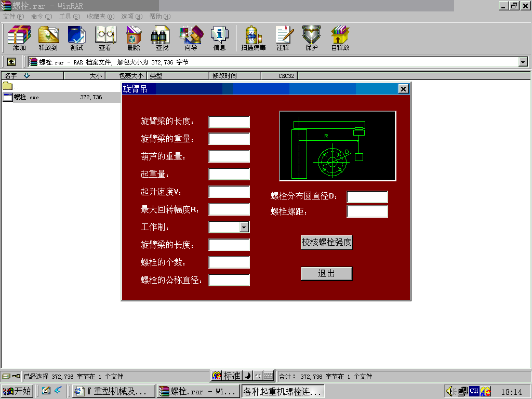Click the 释放到 (Extract To) toolbar icon
Viewport: 532px width, 399px height.
click(x=48, y=35)
